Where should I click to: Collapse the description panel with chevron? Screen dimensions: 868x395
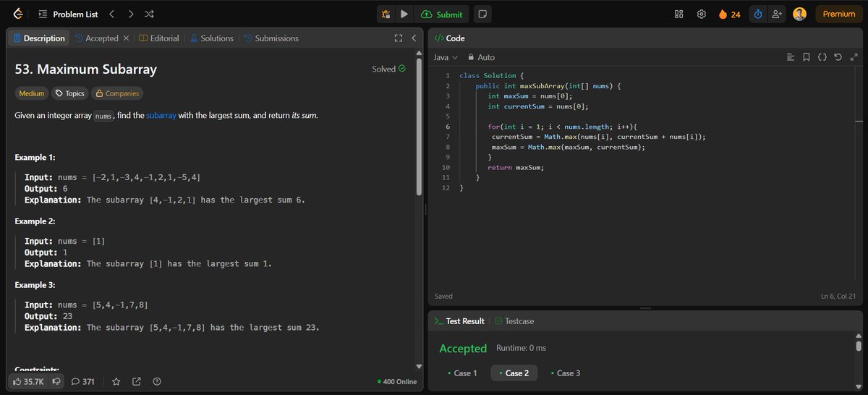pyautogui.click(x=414, y=38)
